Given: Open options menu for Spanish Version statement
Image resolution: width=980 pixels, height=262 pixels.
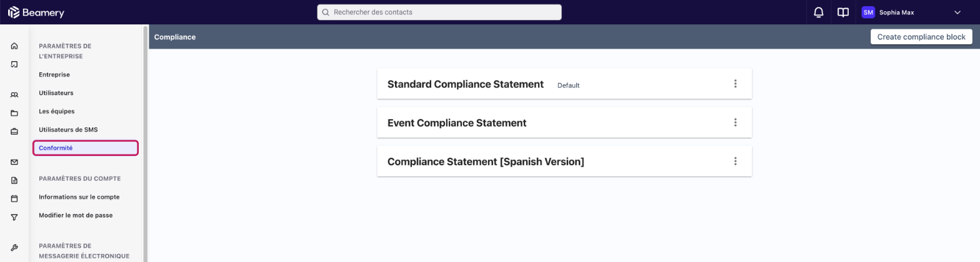Looking at the screenshot, I should click(735, 161).
